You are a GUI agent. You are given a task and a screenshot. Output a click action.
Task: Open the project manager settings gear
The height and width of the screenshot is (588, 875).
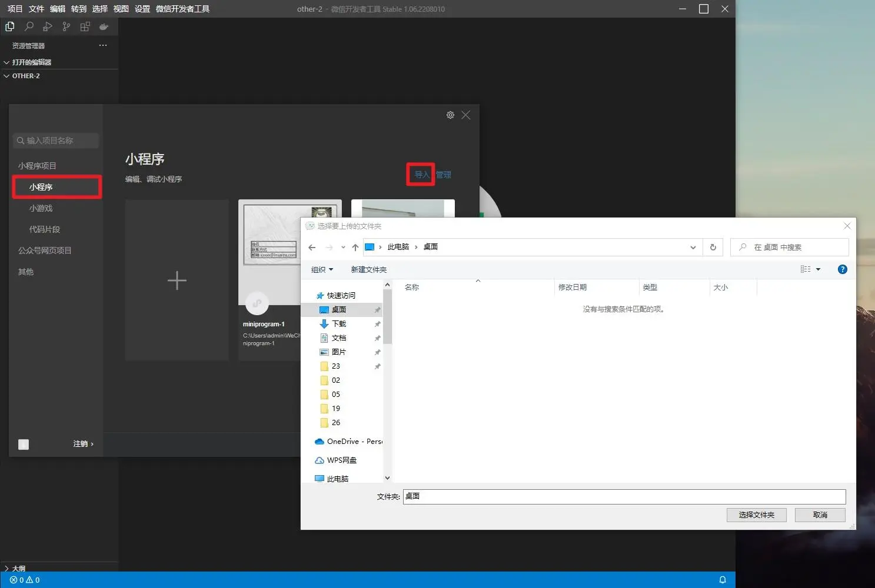450,115
